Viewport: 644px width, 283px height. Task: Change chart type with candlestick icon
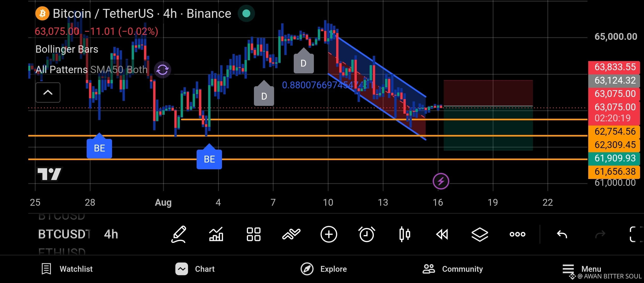click(x=404, y=234)
